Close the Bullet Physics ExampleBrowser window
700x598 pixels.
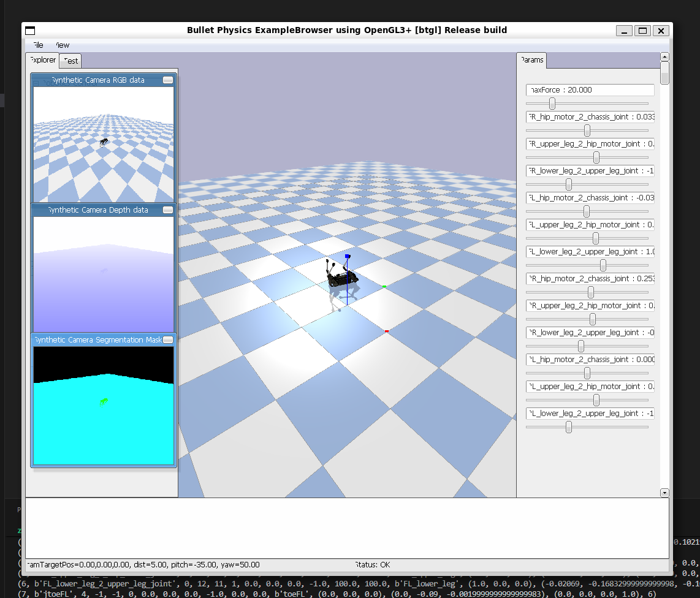point(661,31)
